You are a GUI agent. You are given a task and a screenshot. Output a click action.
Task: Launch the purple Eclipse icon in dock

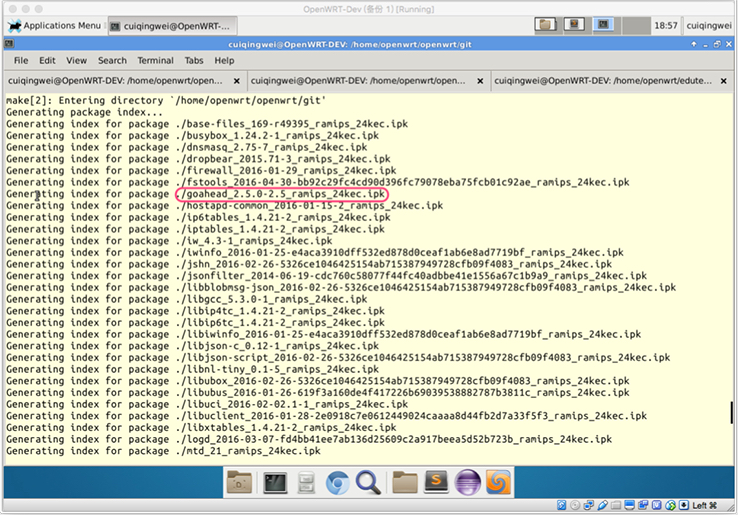pyautogui.click(x=467, y=483)
